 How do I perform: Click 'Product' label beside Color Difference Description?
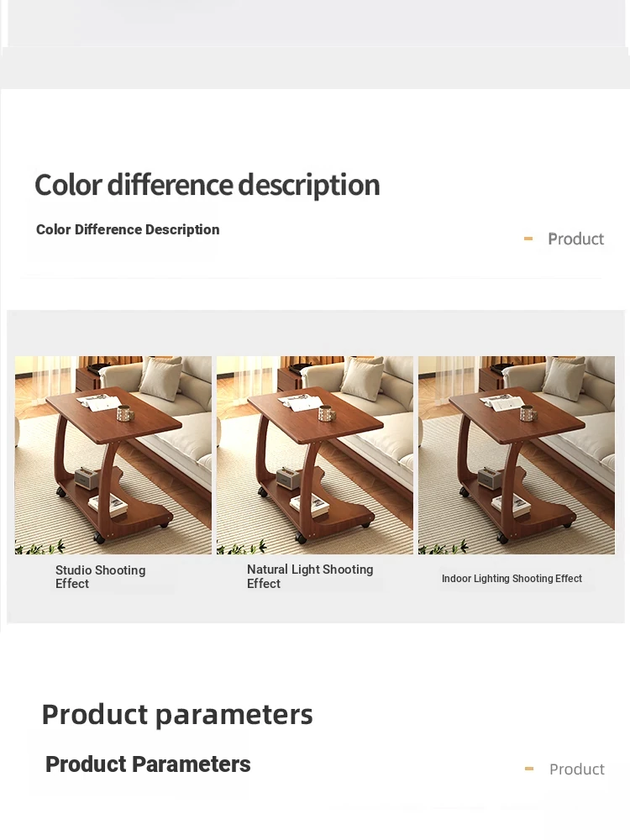tap(575, 239)
